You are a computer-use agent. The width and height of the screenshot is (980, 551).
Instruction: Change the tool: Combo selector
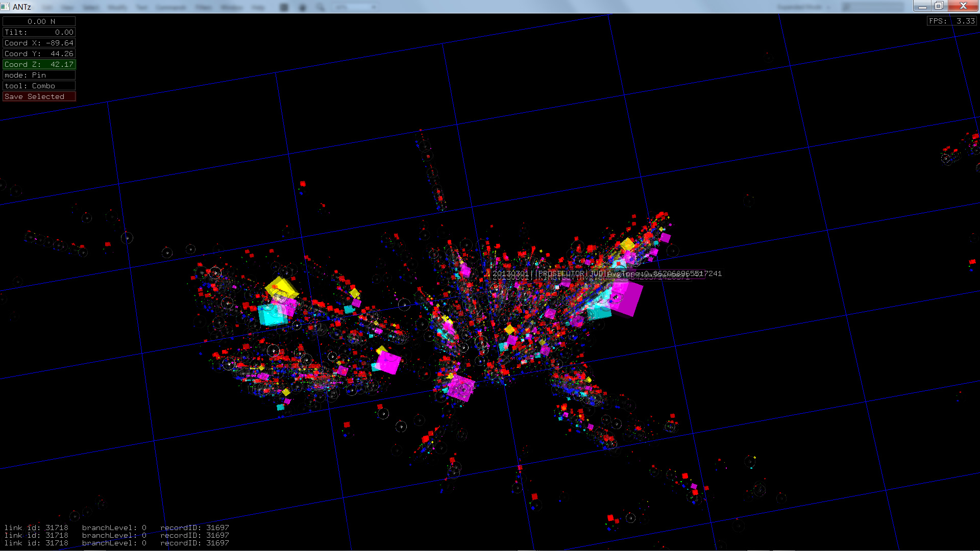click(39, 86)
